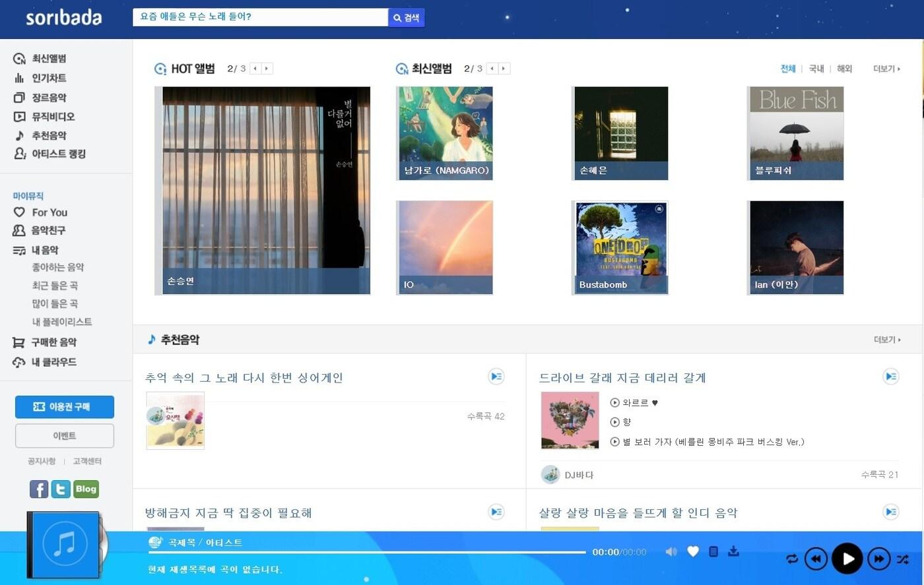This screenshot has height=585, width=924.
Task: Select the 인기차트 chart icon in sidebar
Action: [x=20, y=78]
